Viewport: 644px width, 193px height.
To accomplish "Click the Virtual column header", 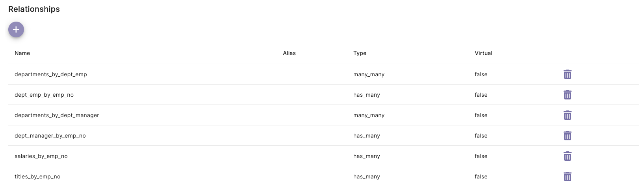I will (483, 53).
